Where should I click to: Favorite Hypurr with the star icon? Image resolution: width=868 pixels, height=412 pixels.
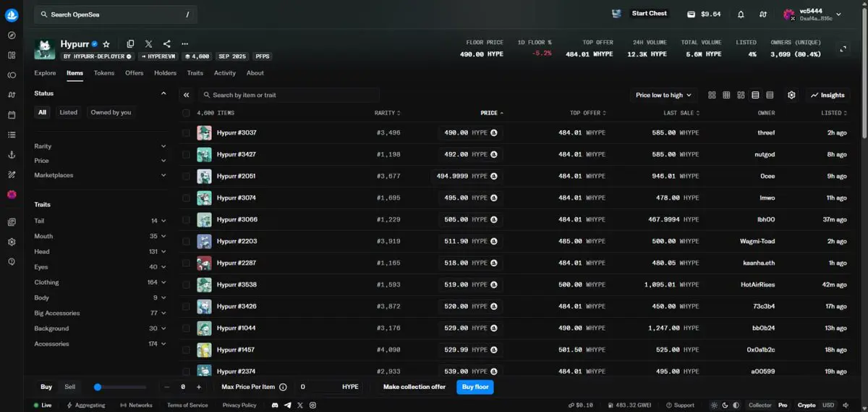pyautogui.click(x=106, y=44)
